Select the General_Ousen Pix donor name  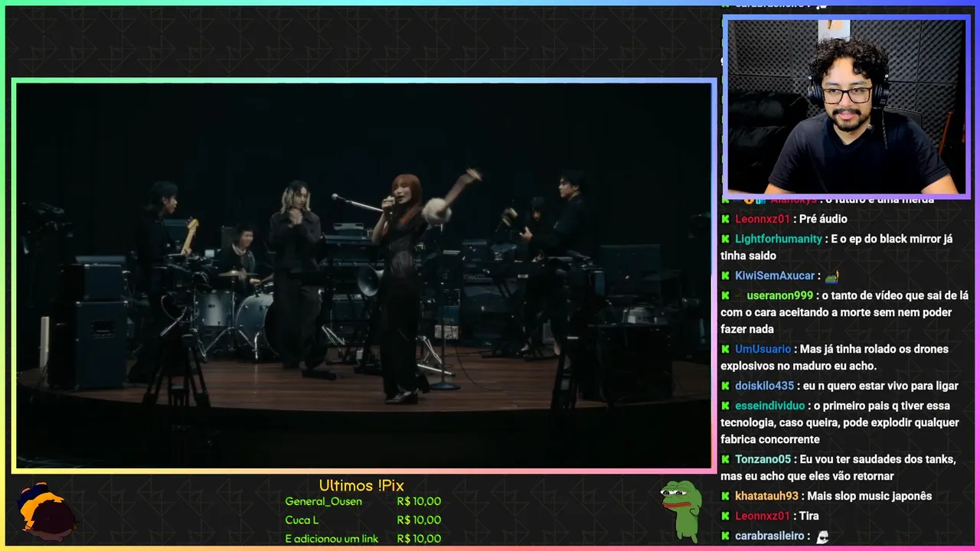[323, 501]
